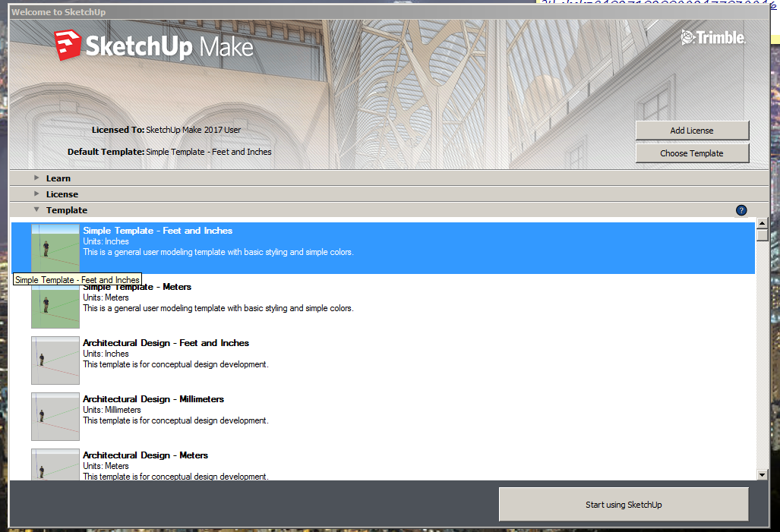The image size is (780, 532).
Task: Open the Learn section header
Action: pos(389,178)
